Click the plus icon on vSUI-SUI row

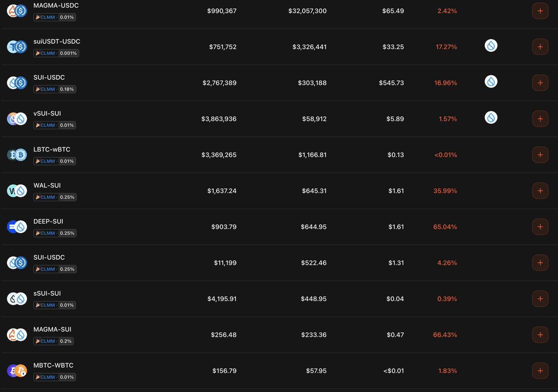click(540, 119)
